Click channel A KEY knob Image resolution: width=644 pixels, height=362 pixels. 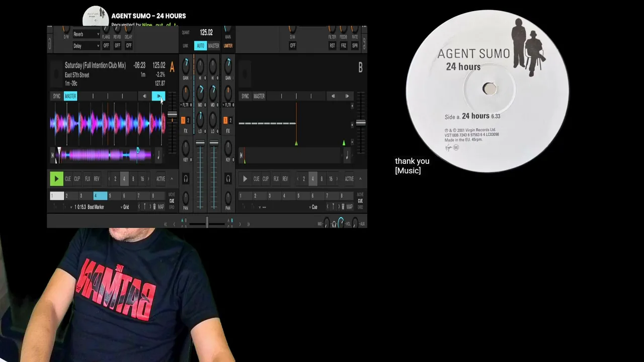coord(186,147)
